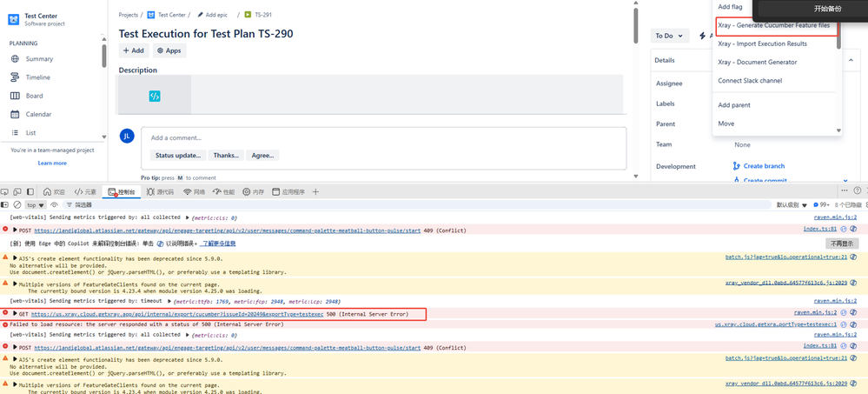Expand the GET 500 Internal Server Error entry
The width and height of the screenshot is (868, 394).
tap(16, 314)
